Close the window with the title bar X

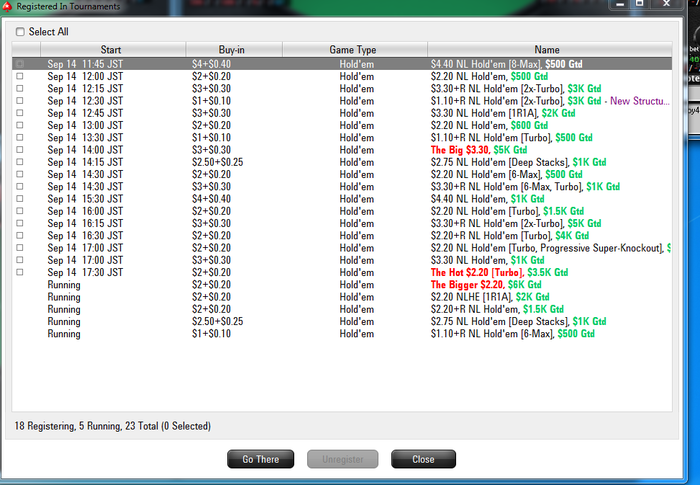pyautogui.click(x=666, y=4)
